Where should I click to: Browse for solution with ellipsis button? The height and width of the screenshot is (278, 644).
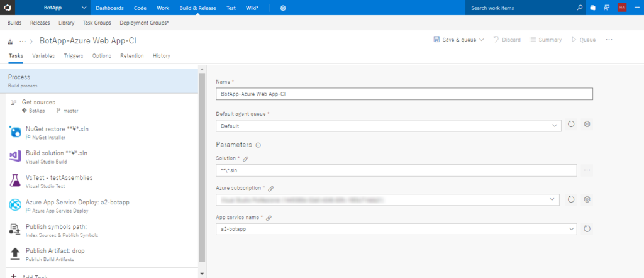pos(587,170)
